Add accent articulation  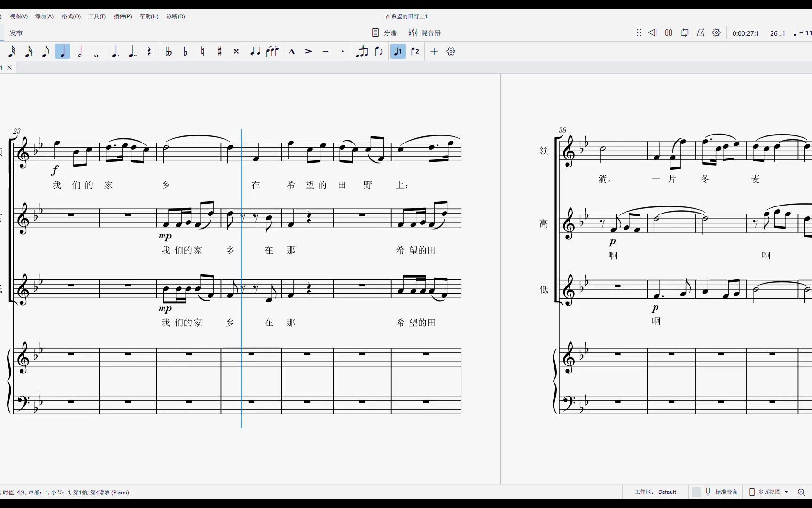click(x=309, y=51)
